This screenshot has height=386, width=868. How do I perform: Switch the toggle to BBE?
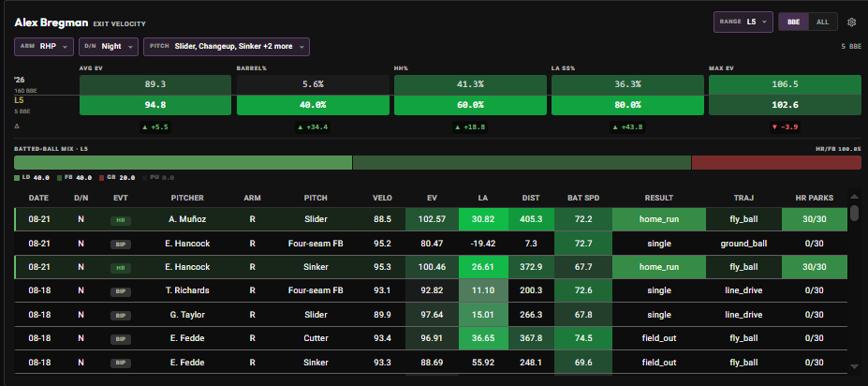(x=793, y=22)
